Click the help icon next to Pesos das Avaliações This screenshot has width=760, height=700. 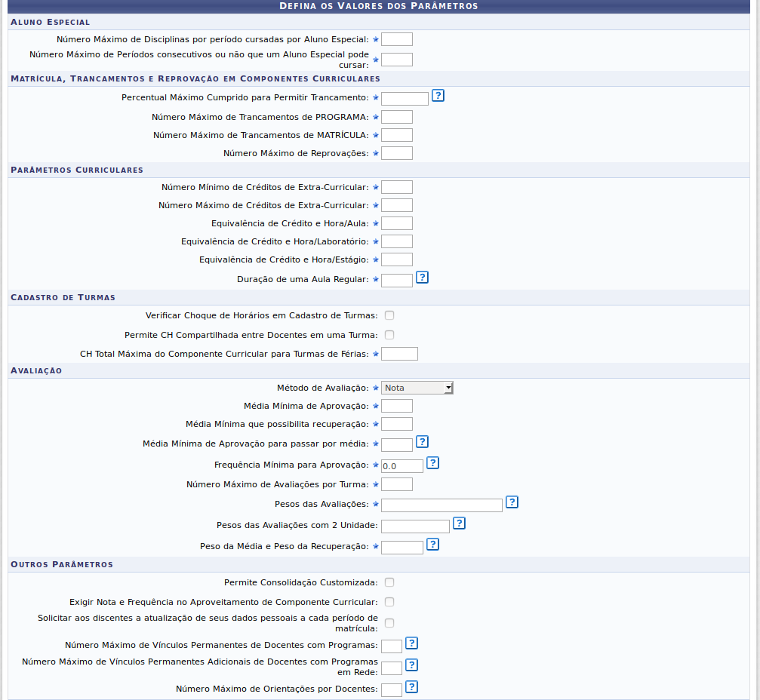[x=512, y=502]
